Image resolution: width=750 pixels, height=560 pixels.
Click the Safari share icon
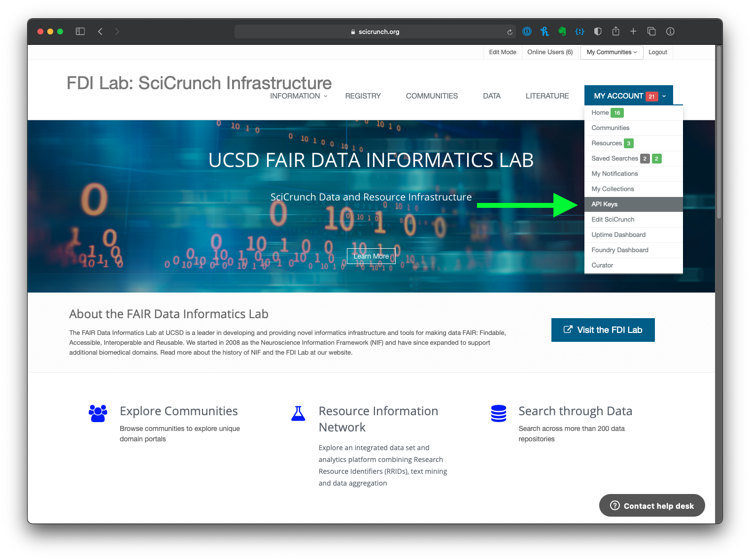coord(615,32)
